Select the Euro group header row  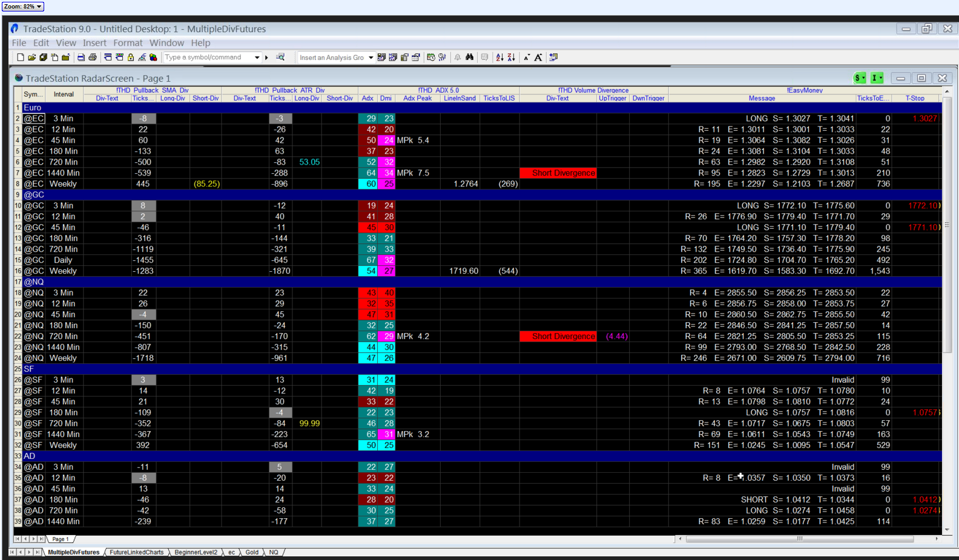(x=482, y=108)
